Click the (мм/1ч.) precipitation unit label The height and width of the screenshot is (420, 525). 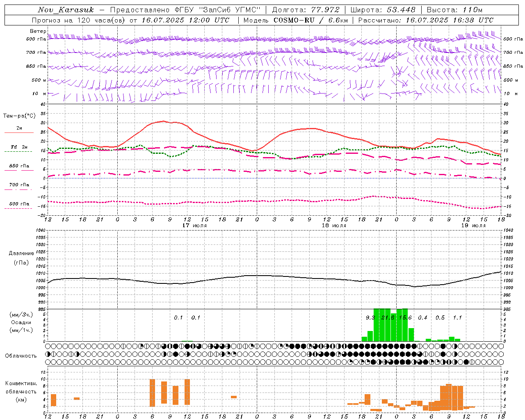point(21,330)
